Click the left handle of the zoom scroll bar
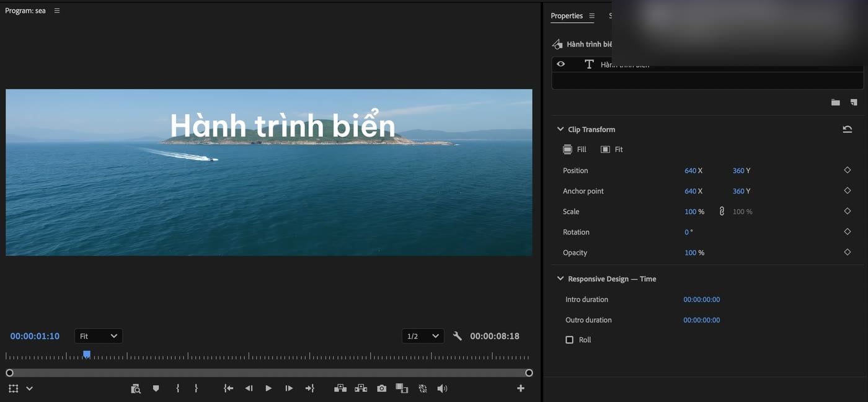Screen dimensions: 868x402 [x=9, y=373]
